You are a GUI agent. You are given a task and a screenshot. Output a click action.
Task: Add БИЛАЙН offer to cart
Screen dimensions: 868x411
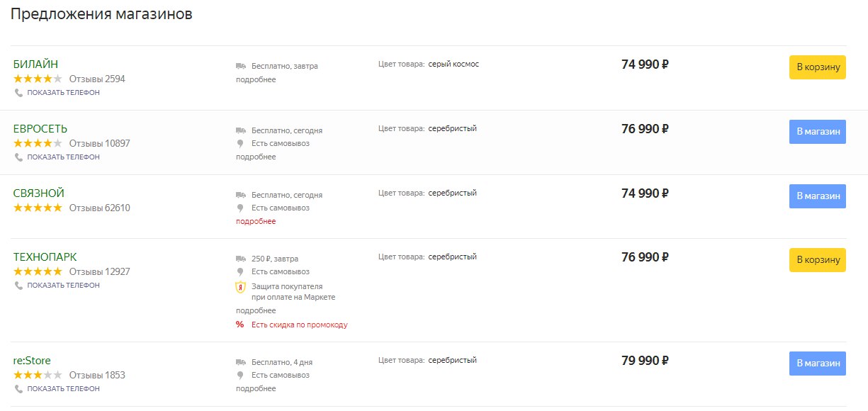817,67
